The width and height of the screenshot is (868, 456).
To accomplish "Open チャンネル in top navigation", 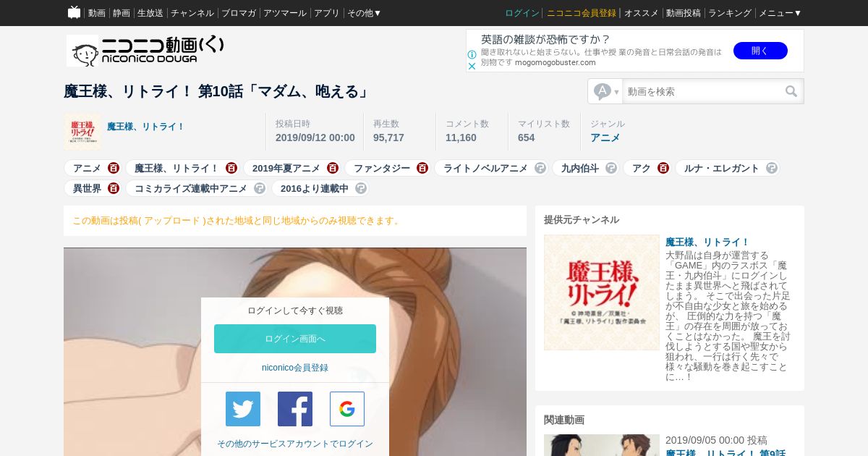I will (192, 13).
